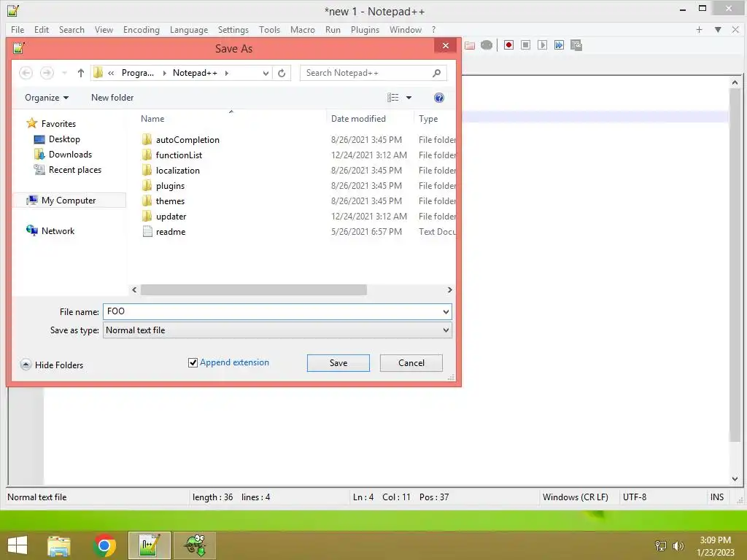The height and width of the screenshot is (560, 747).
Task: Open the Language menu
Action: 189,29
